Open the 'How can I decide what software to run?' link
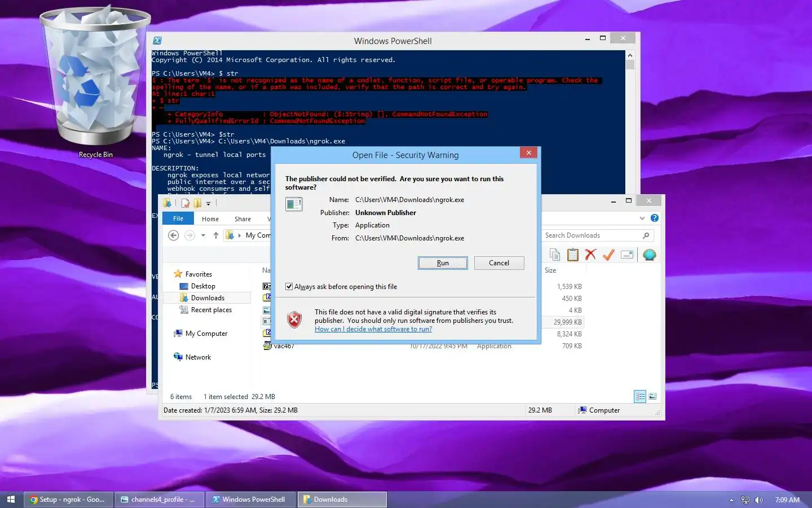The image size is (812, 508). coord(373,329)
